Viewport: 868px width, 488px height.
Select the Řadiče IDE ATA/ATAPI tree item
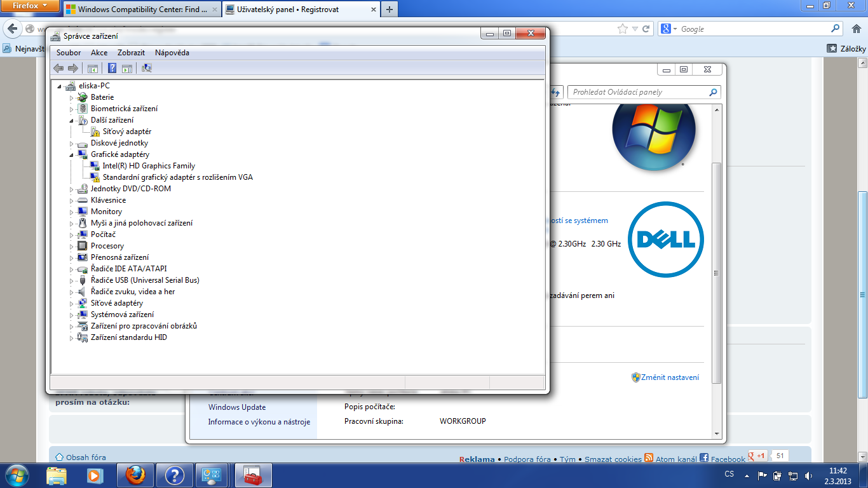(128, 269)
